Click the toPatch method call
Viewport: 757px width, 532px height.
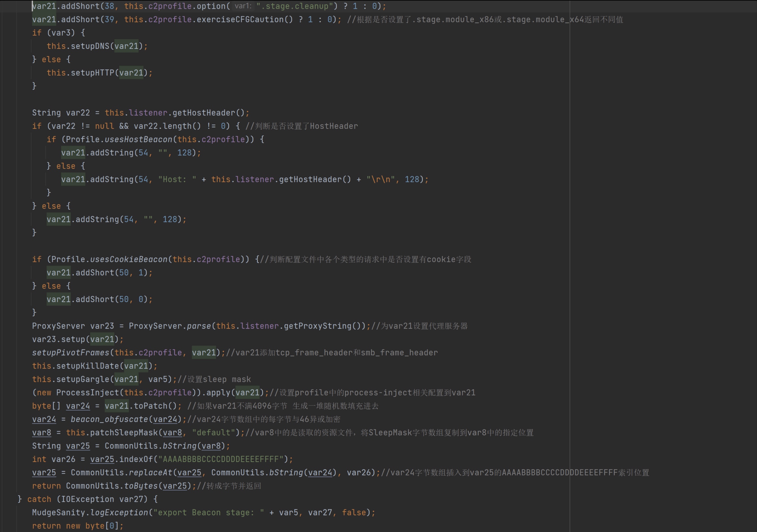point(150,406)
